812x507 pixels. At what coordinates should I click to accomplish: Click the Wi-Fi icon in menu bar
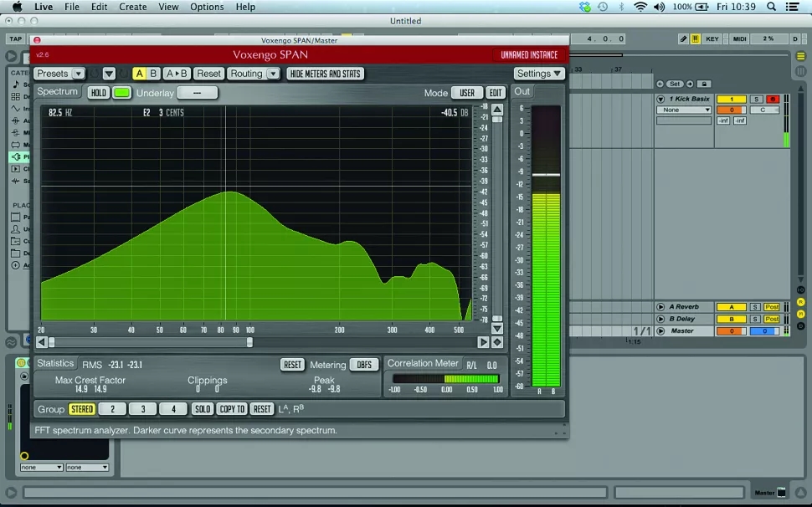pos(640,7)
